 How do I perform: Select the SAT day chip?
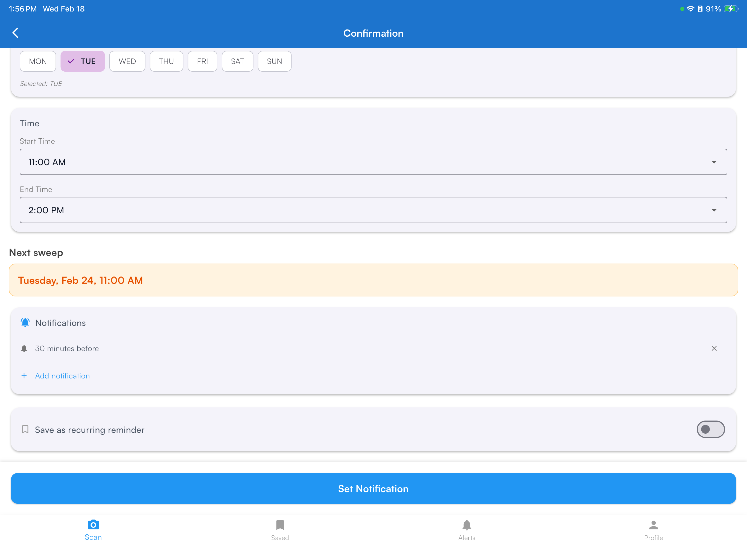(237, 61)
